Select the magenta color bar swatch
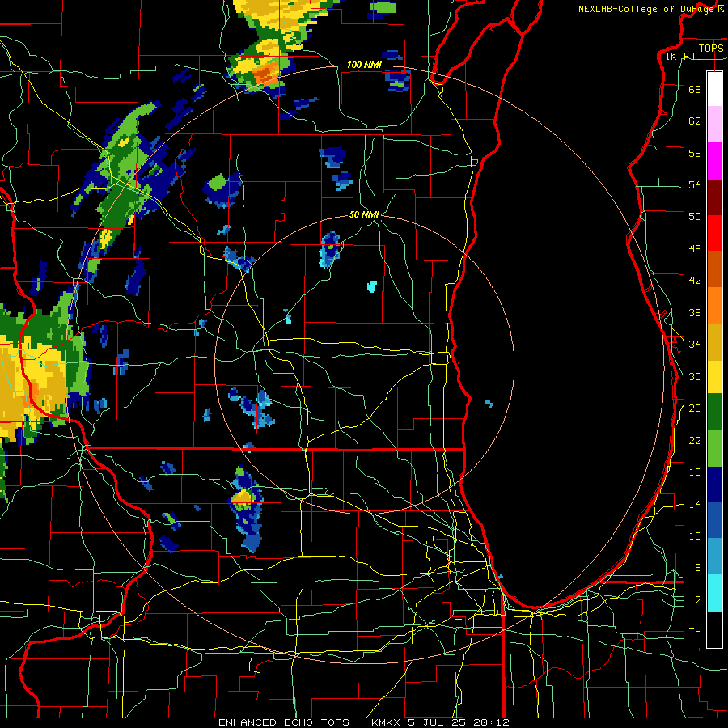This screenshot has height=728, width=728. pos(714,161)
